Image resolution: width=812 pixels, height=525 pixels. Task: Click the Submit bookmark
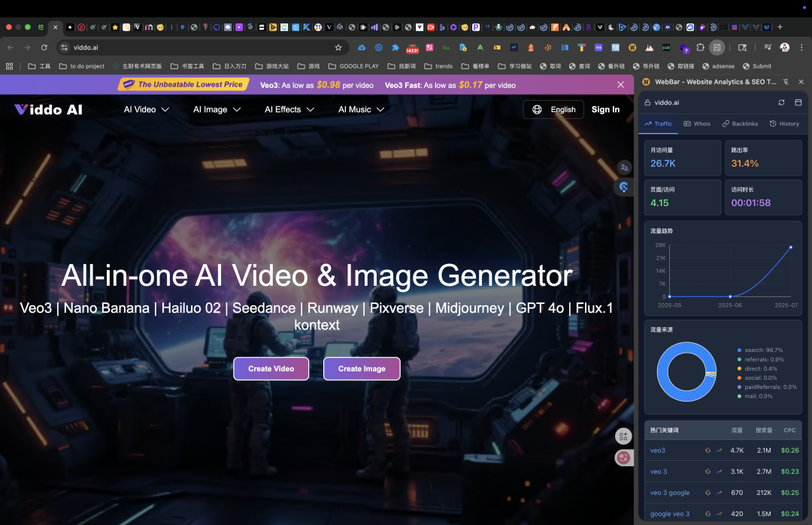pos(756,66)
